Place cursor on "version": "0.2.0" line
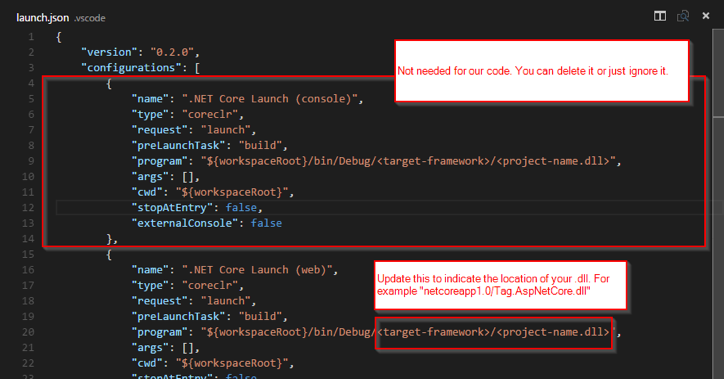The width and height of the screenshot is (724, 379). pos(140,52)
